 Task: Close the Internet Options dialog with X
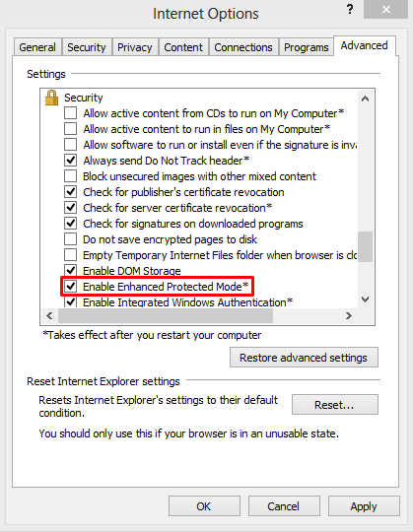[385, 10]
